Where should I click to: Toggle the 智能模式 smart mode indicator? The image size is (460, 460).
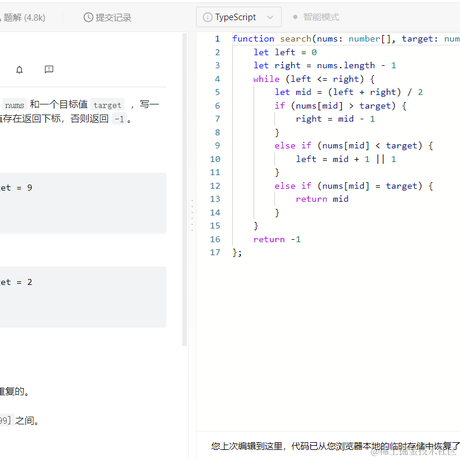click(x=316, y=17)
